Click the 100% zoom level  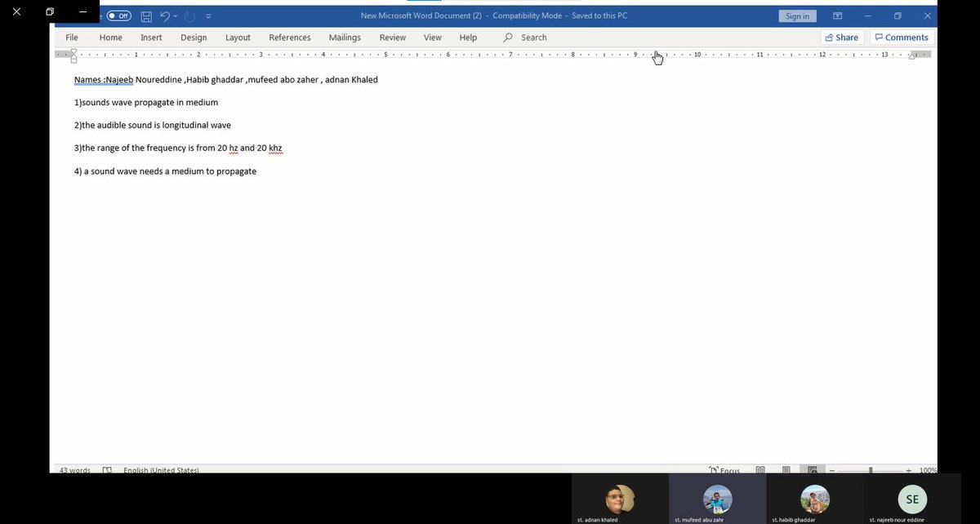point(928,471)
